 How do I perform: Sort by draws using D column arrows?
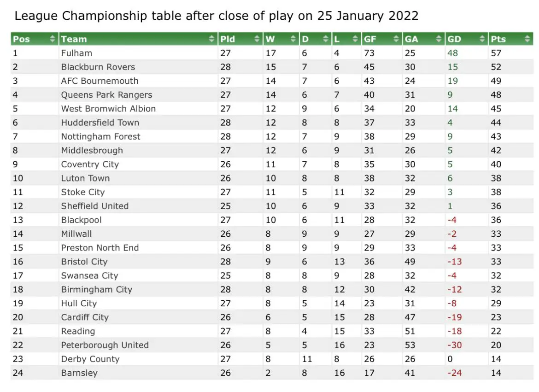click(x=326, y=39)
